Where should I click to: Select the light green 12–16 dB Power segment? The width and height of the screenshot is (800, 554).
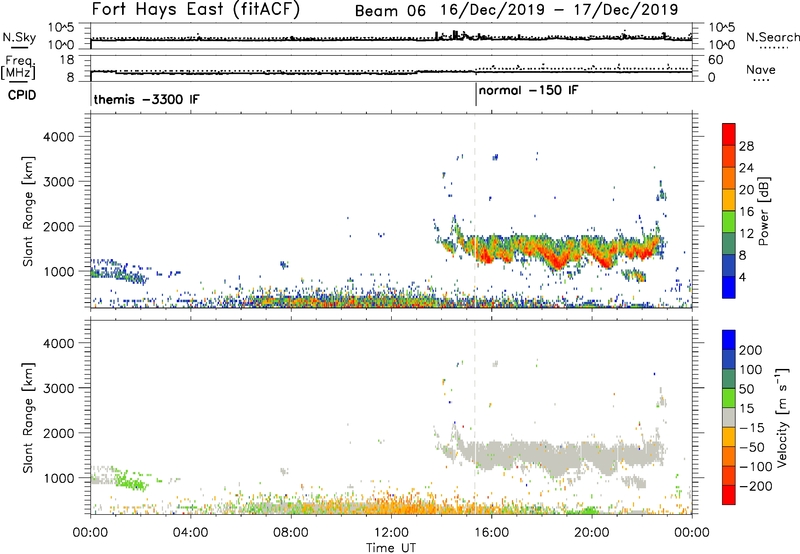pos(729,221)
